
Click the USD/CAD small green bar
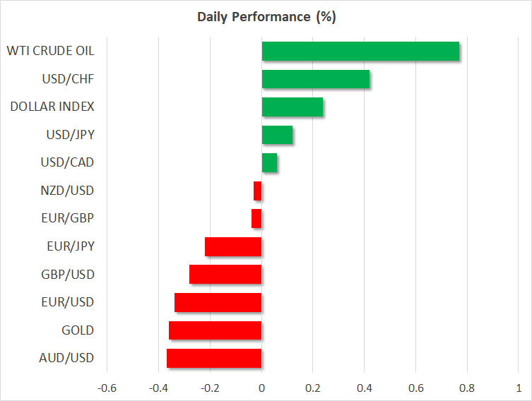(269, 163)
